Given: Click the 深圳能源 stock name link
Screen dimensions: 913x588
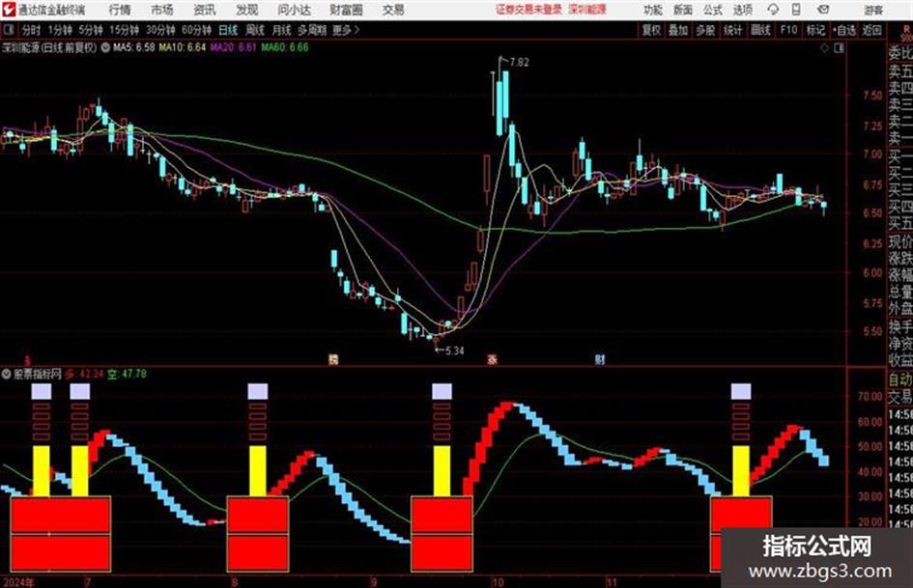Looking at the screenshot, I should 587,10.
